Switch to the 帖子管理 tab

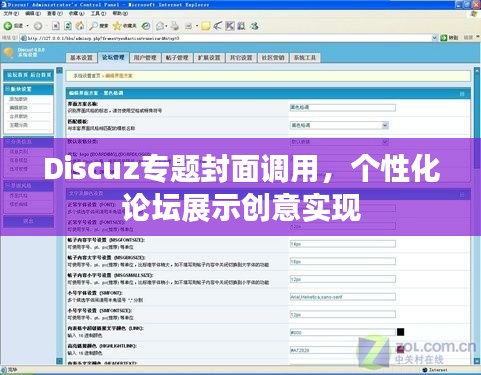click(177, 58)
